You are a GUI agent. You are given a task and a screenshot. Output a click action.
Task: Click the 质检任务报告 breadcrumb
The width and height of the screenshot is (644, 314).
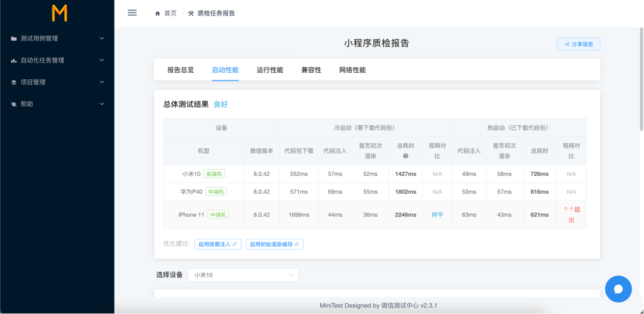[216, 13]
